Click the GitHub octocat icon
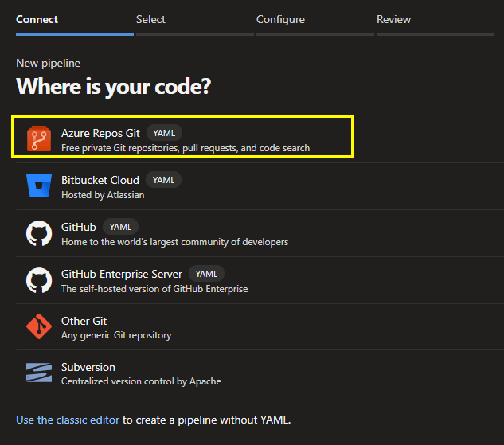504x445 pixels. click(x=39, y=233)
